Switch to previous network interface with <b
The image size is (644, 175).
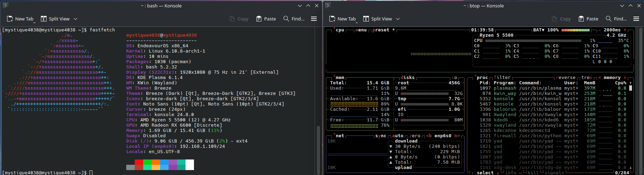click(429, 136)
